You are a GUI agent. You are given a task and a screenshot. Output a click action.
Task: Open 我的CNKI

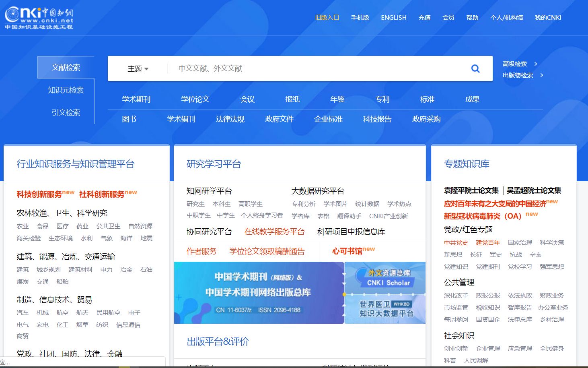[x=548, y=18]
